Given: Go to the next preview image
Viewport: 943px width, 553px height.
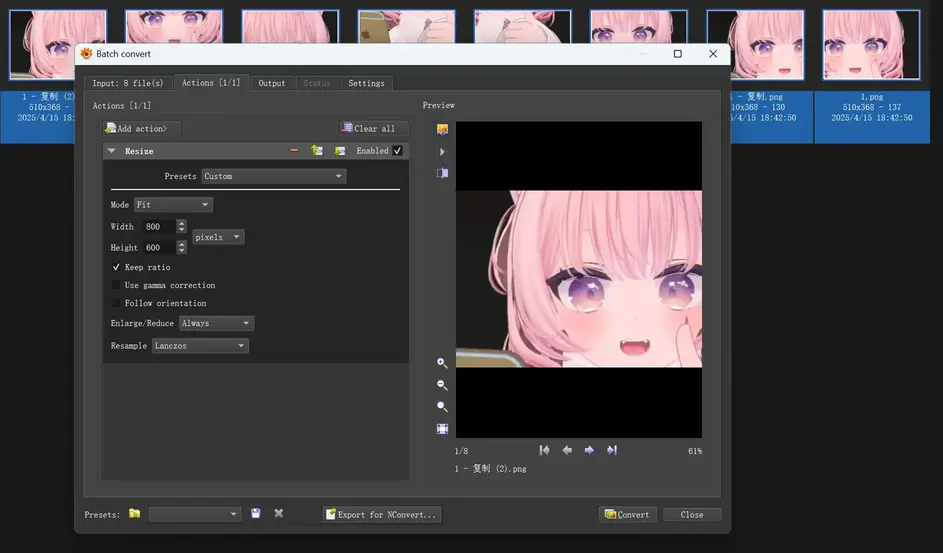Looking at the screenshot, I should (x=590, y=451).
